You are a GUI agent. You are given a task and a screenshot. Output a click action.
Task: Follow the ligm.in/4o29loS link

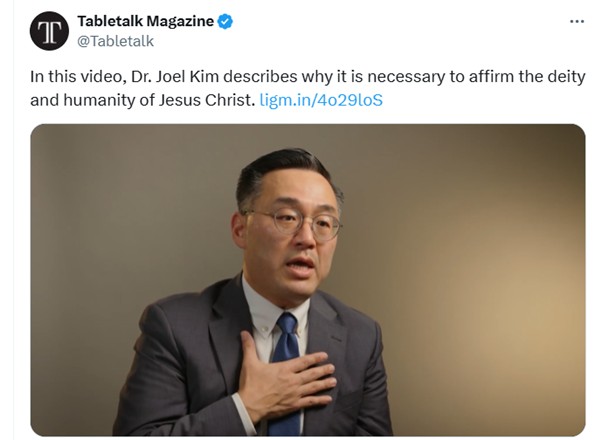coord(321,100)
